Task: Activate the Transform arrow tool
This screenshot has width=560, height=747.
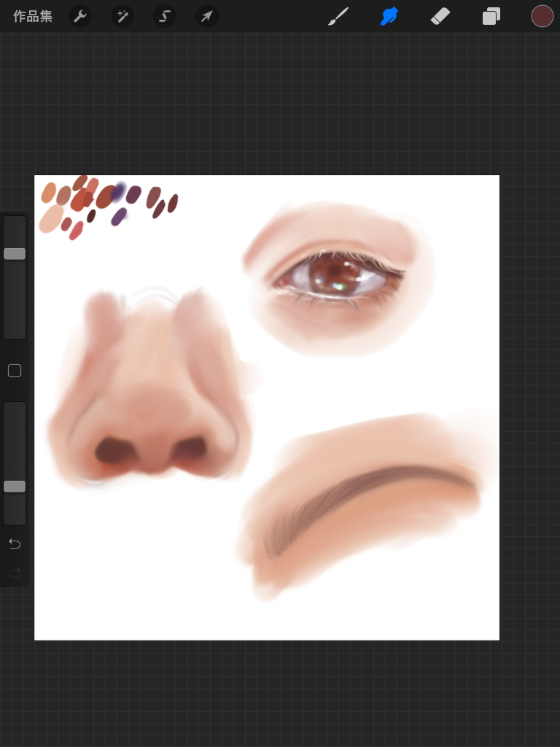Action: (x=206, y=16)
